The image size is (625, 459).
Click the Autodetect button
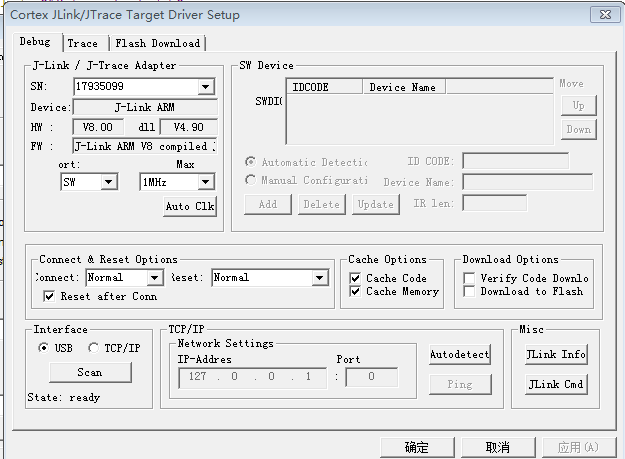click(460, 354)
